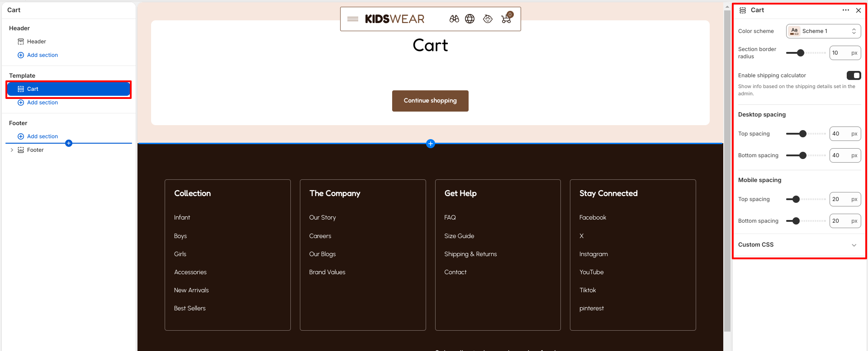The height and width of the screenshot is (351, 868).
Task: Open the Infant footer link
Action: 182,217
